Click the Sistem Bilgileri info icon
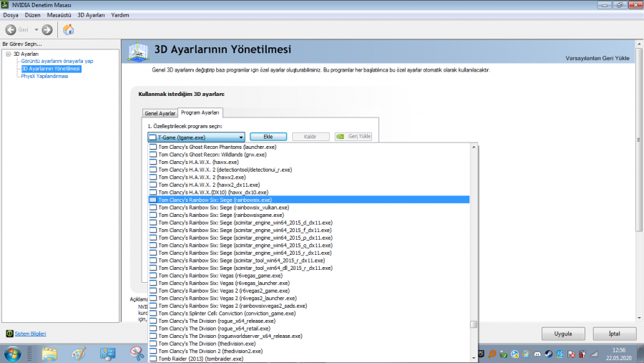Image resolution: width=644 pixels, height=363 pixels. click(x=9, y=334)
